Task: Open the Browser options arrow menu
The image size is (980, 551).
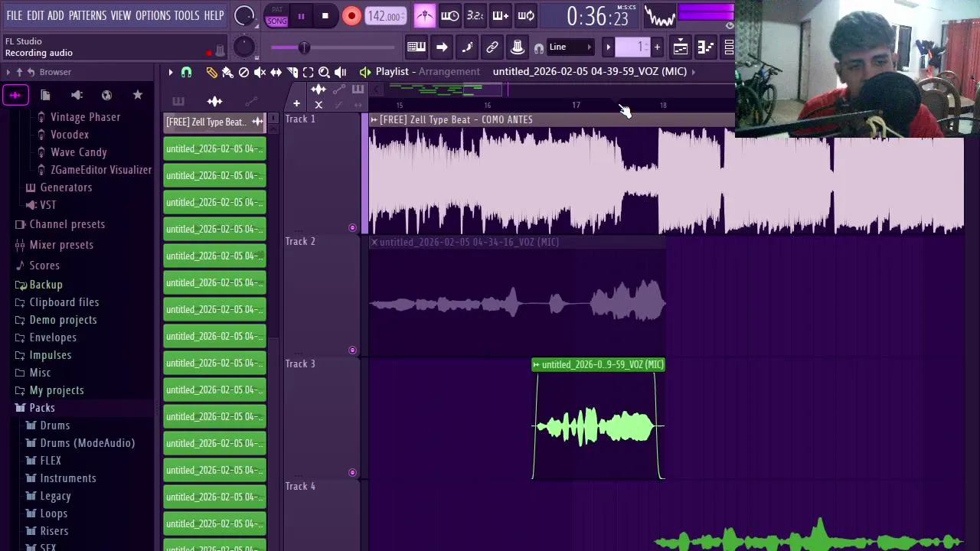Action: [8, 72]
